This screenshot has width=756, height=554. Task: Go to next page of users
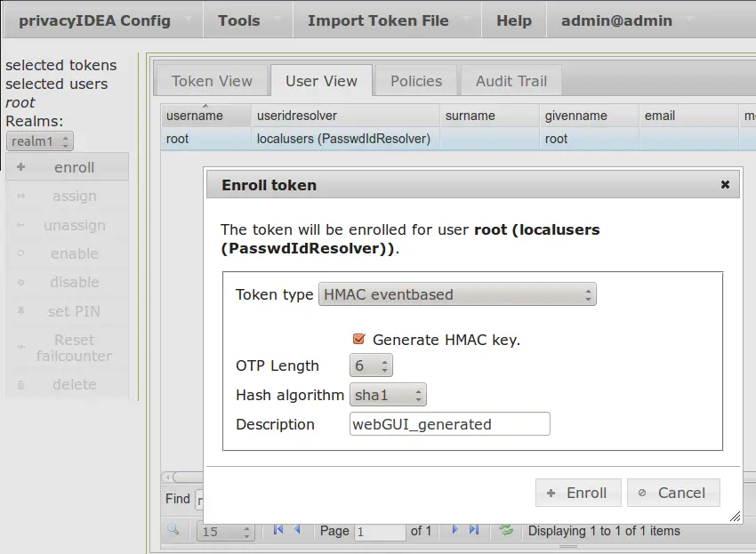[454, 530]
